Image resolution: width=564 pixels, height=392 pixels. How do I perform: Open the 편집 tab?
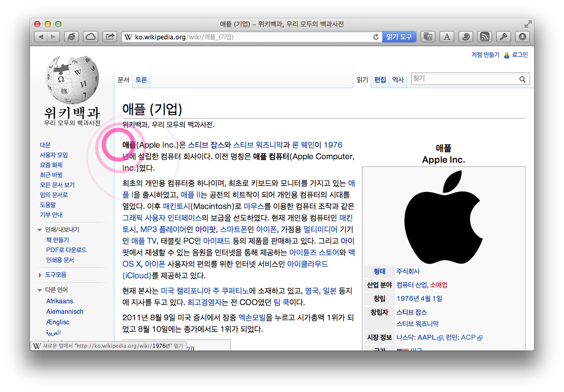coord(380,80)
